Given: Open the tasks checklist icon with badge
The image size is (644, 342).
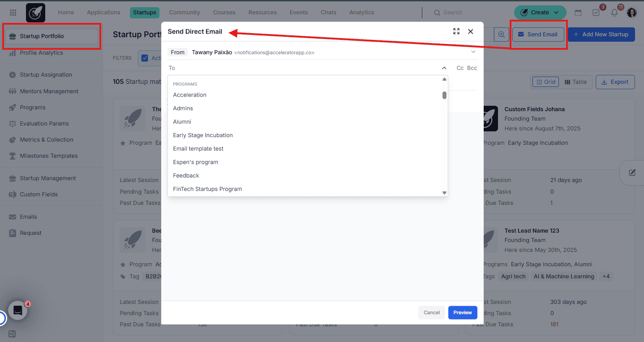Looking at the screenshot, I should pos(596,13).
